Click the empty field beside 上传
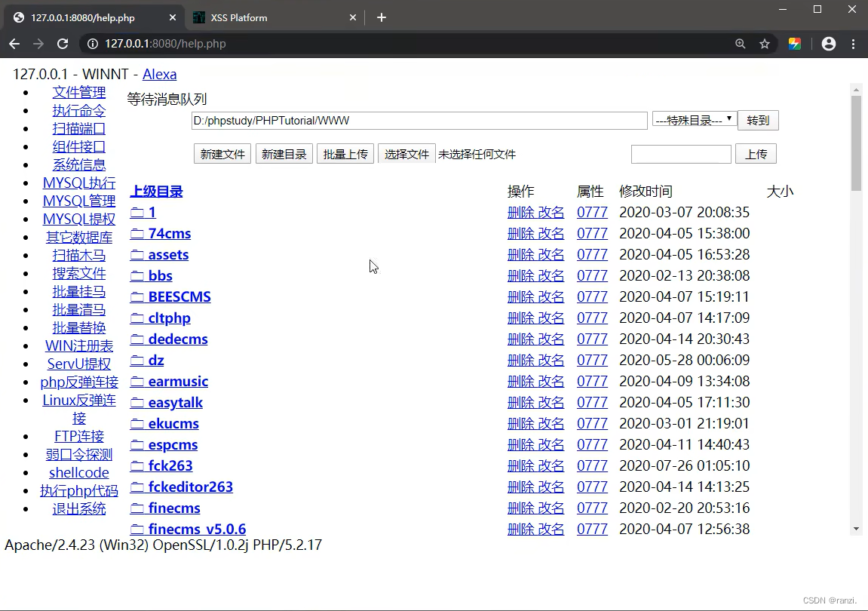 (x=681, y=154)
